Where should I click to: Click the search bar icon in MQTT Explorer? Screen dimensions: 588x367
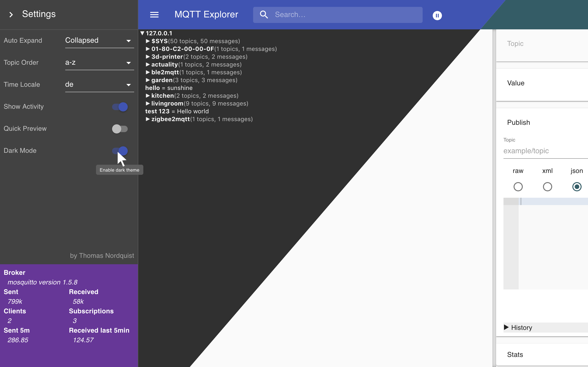point(264,14)
